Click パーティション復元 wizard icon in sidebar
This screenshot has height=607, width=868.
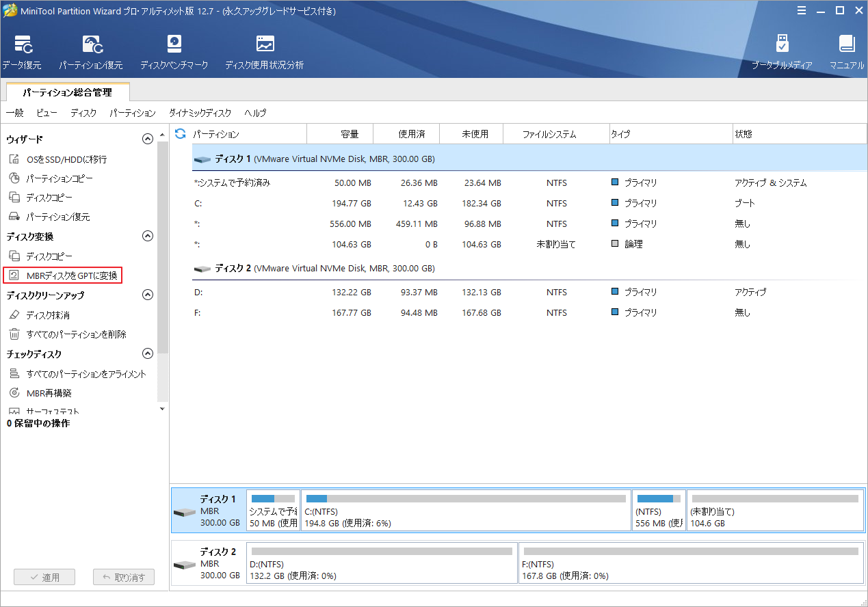tap(14, 217)
